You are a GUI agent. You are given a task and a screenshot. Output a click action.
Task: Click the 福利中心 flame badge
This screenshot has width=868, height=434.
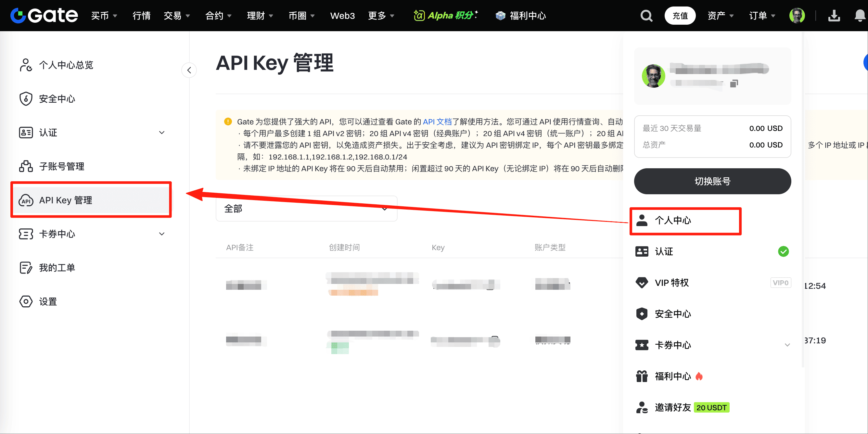point(699,376)
